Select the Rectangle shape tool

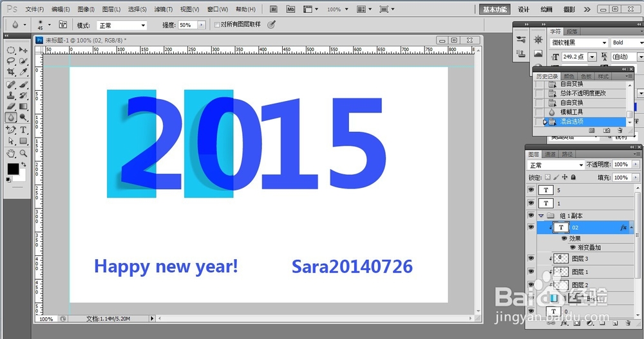[x=23, y=141]
